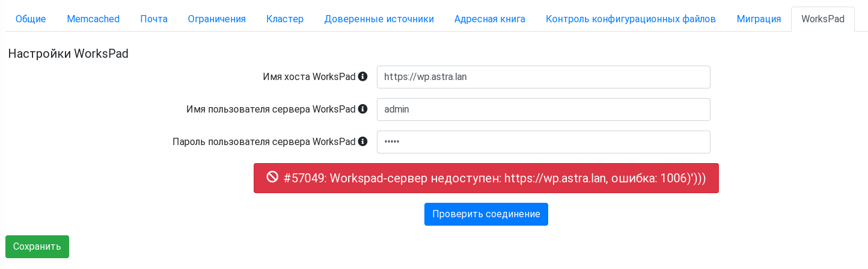The width and height of the screenshot is (868, 269).
Task: Open Контроль конфигурационных файлов tab
Action: coord(631,19)
